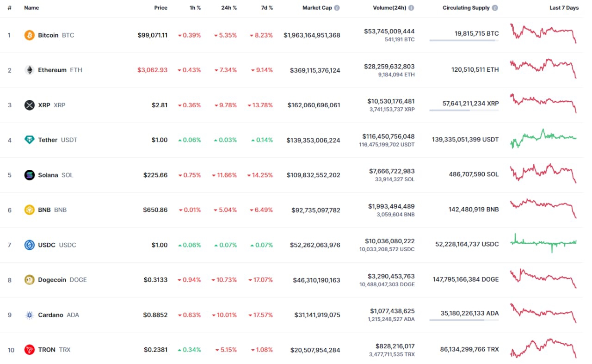Click the BNB logo icon
Image resolution: width=592 pixels, height=364 pixels.
click(30, 210)
